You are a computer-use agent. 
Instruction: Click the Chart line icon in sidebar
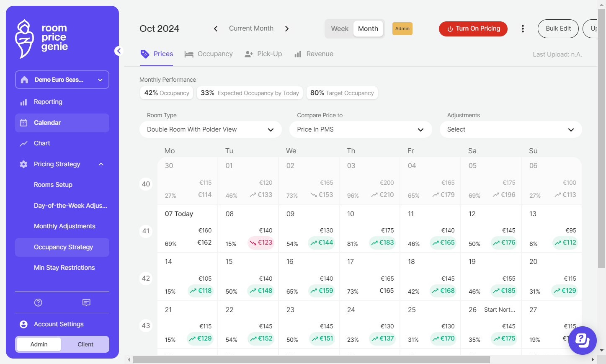point(23,144)
